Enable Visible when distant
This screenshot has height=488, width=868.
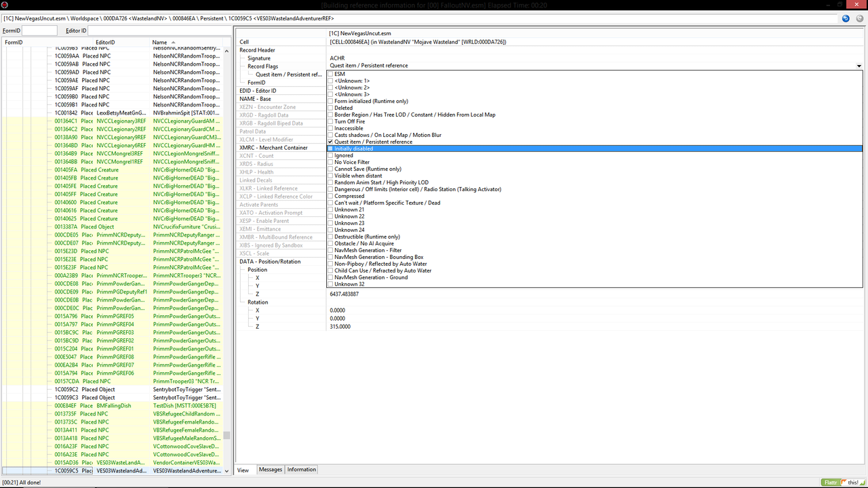(330, 175)
